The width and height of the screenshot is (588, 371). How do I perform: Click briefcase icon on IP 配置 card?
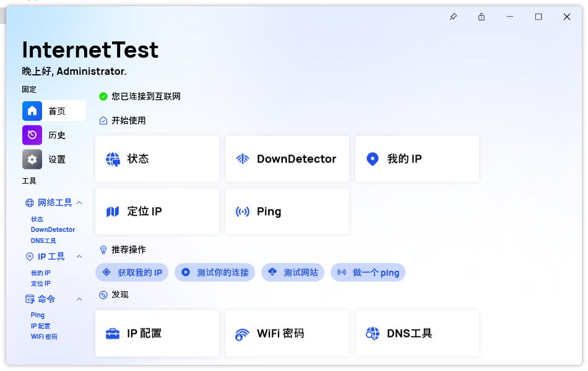click(x=113, y=333)
